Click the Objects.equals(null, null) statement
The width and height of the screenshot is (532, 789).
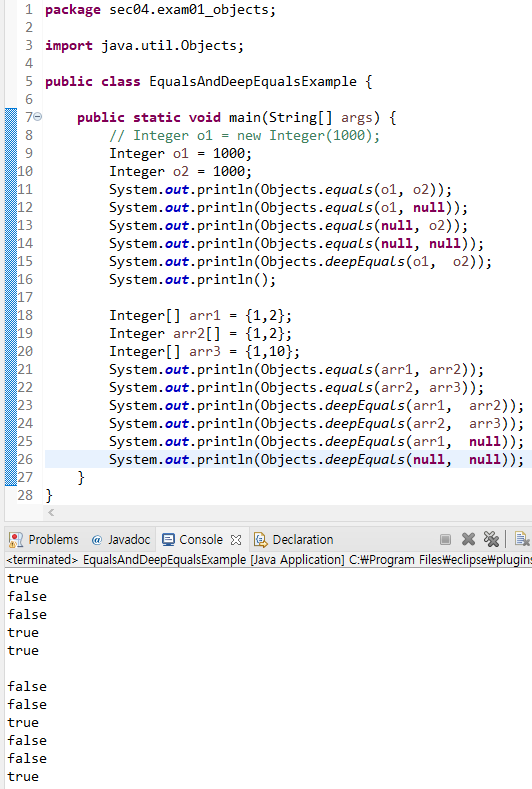click(x=296, y=244)
